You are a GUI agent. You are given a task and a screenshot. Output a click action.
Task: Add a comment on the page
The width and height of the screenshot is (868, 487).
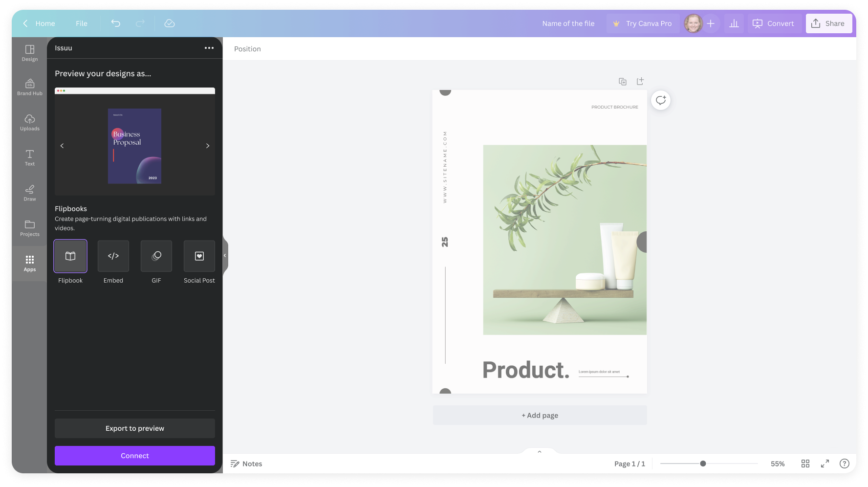click(x=661, y=100)
